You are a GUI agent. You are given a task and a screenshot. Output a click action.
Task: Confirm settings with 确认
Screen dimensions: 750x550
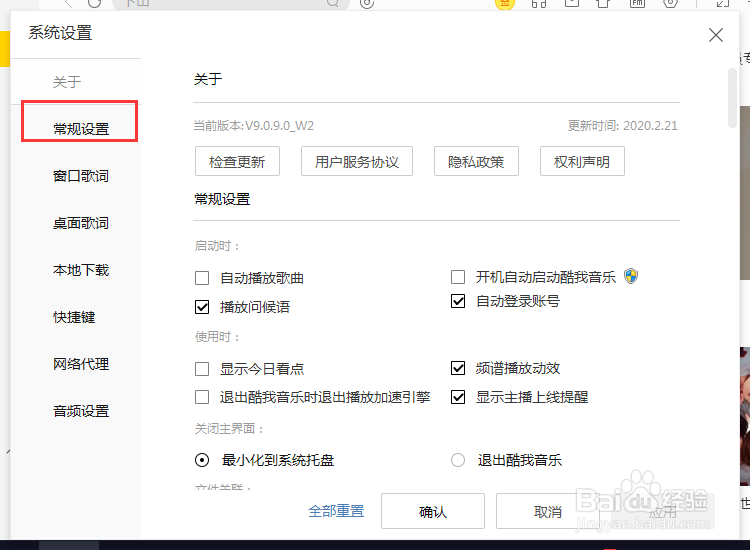pos(433,511)
